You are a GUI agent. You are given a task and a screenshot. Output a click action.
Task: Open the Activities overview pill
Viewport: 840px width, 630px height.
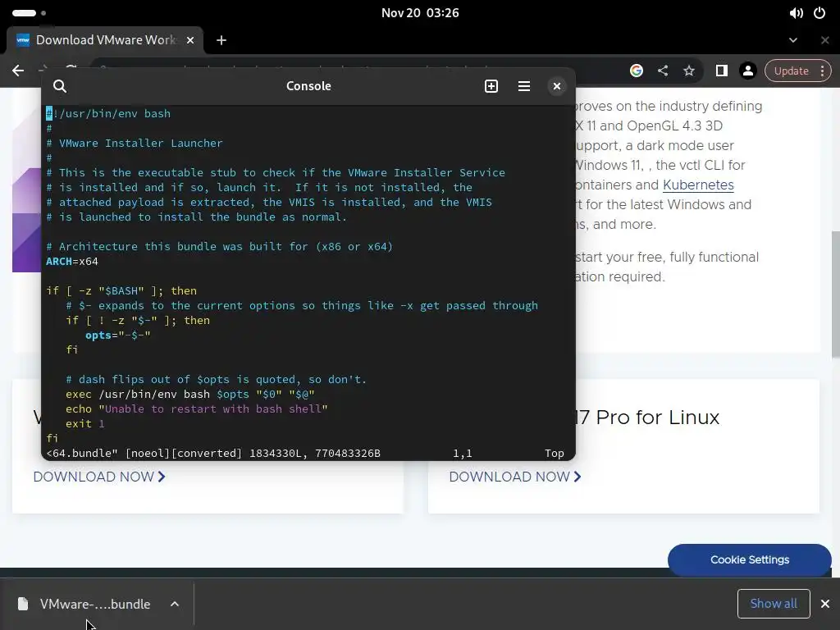[24, 13]
